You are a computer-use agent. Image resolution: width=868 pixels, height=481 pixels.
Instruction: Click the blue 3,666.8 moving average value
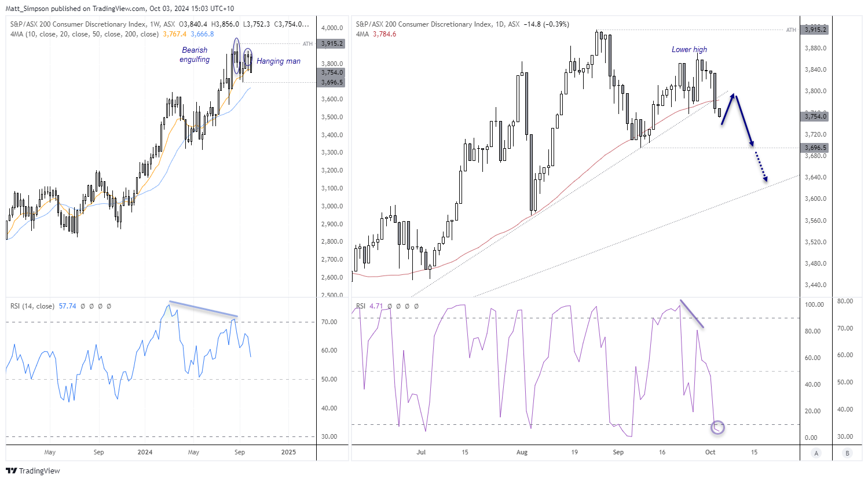coord(203,34)
